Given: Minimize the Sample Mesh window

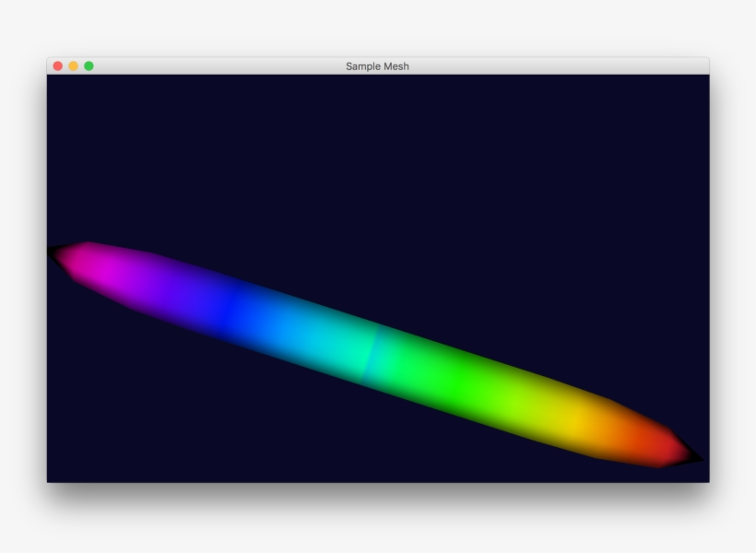Looking at the screenshot, I should [73, 65].
